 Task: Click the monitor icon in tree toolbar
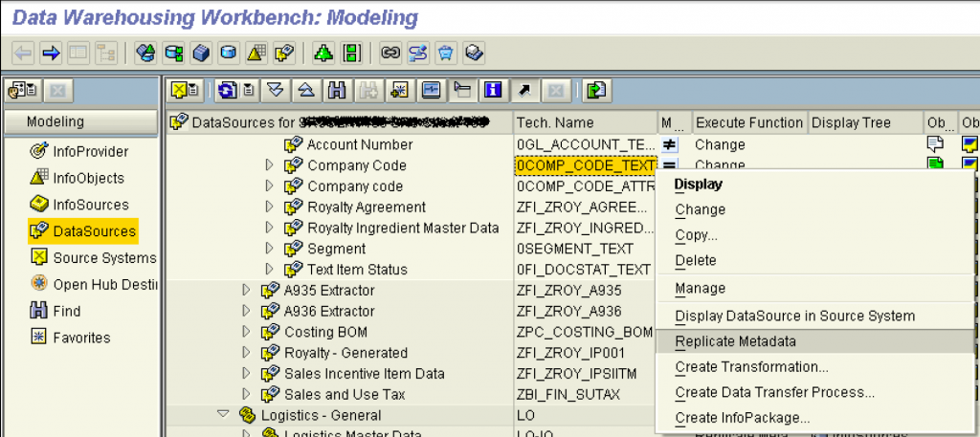coord(432,91)
